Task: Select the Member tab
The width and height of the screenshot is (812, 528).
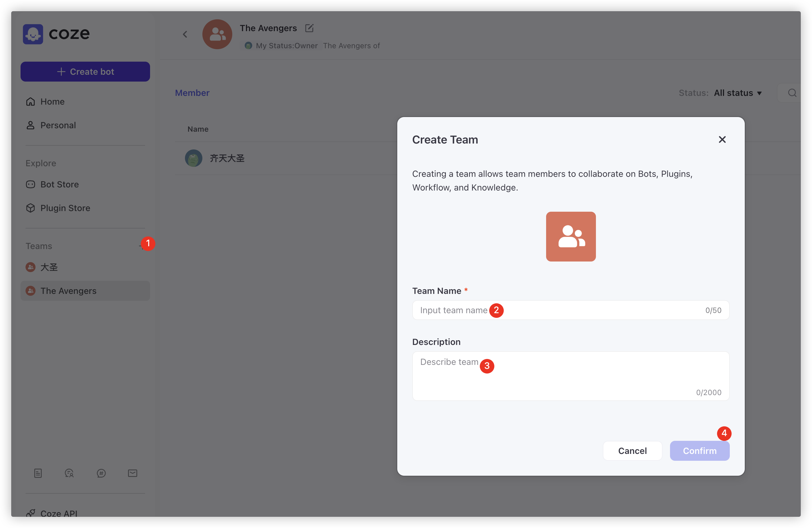Action: (x=192, y=93)
